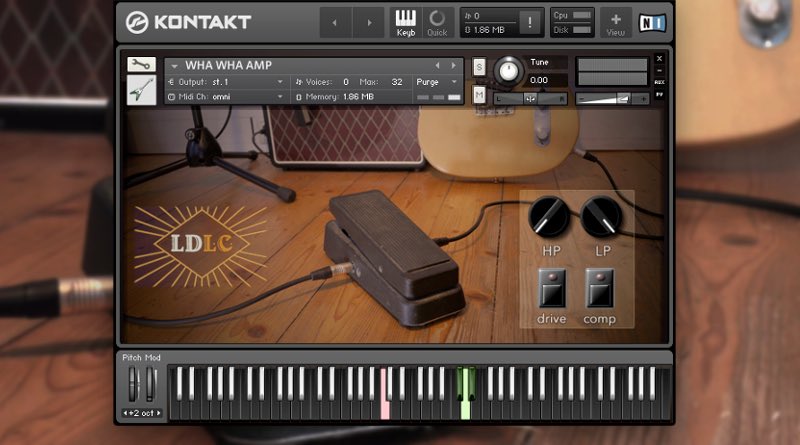
Task: Click the Tune knob
Action: click(x=508, y=71)
